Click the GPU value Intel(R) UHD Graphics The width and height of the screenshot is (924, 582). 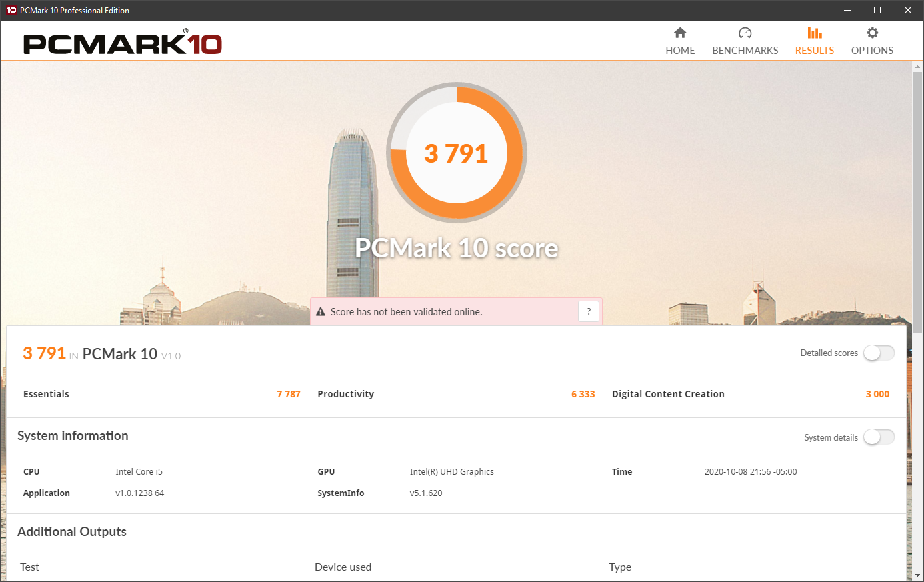pos(452,472)
